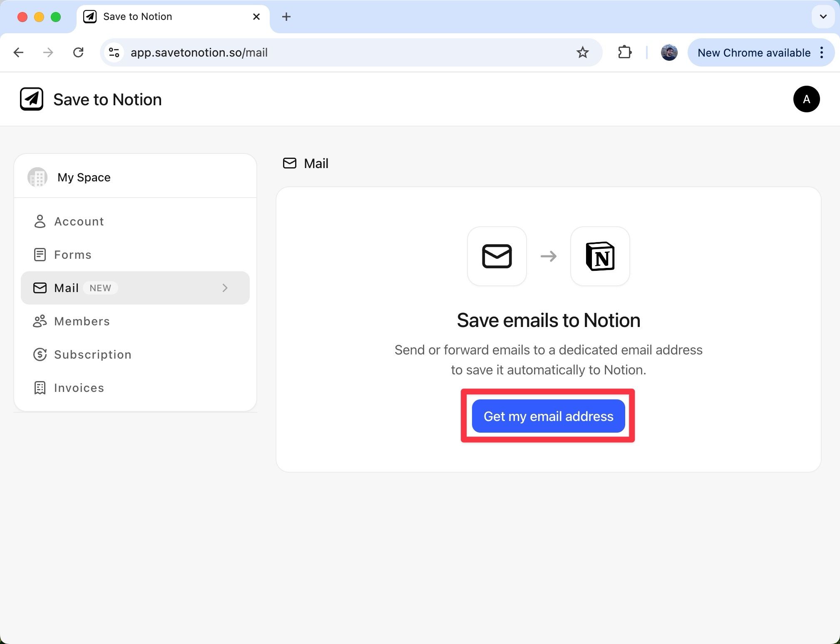Expand the Mail item chevron arrow

pyautogui.click(x=225, y=288)
